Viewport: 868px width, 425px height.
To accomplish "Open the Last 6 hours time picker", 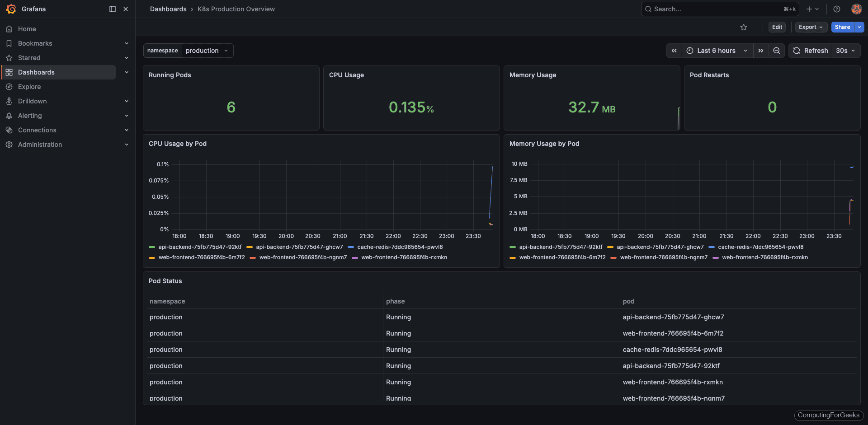I will click(717, 51).
